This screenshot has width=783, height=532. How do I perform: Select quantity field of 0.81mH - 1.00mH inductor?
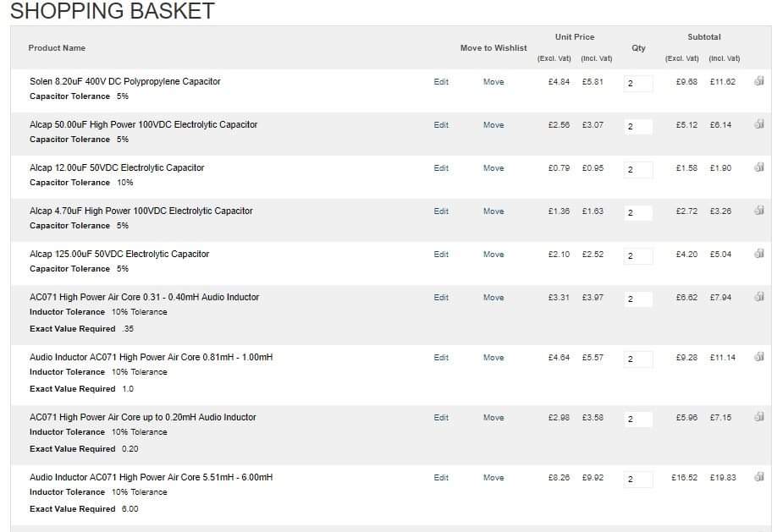click(638, 359)
